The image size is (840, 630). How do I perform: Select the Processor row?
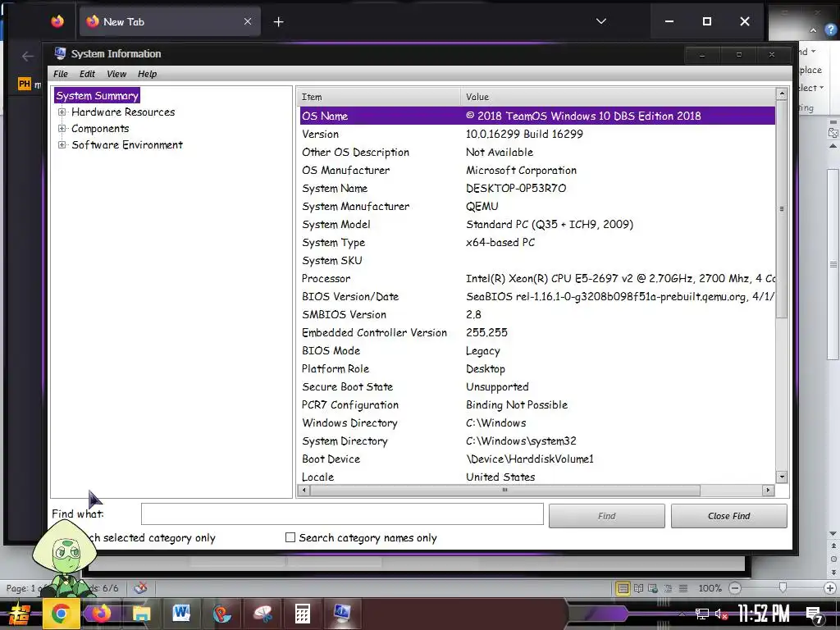point(537,279)
